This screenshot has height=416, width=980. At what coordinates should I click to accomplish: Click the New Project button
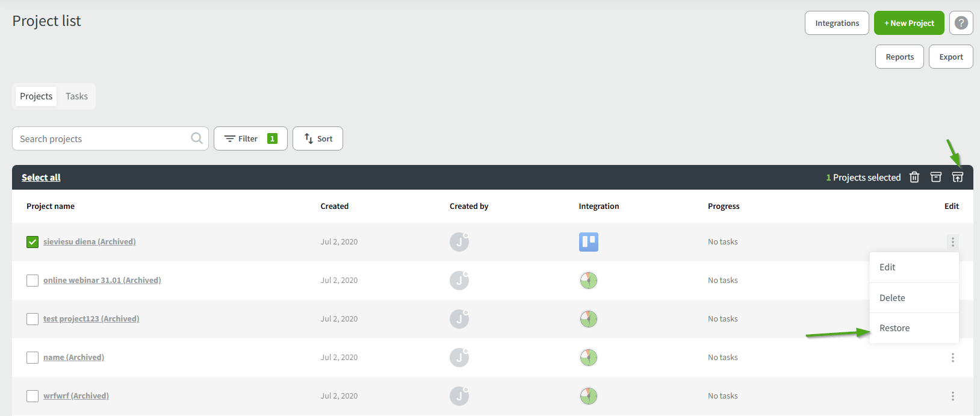point(908,23)
